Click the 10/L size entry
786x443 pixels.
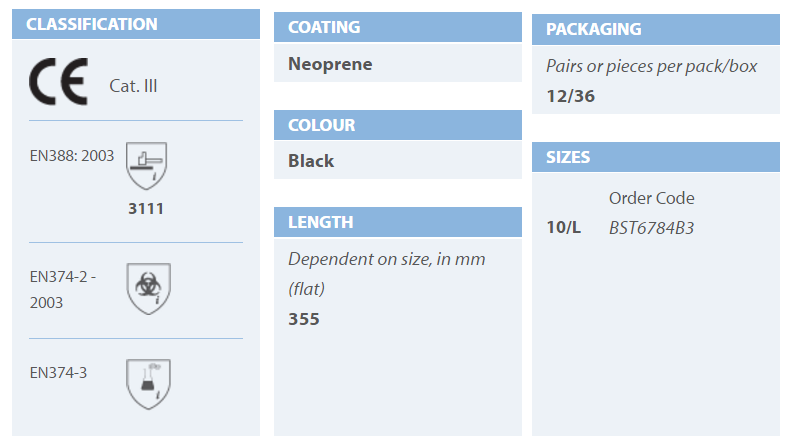point(563,228)
